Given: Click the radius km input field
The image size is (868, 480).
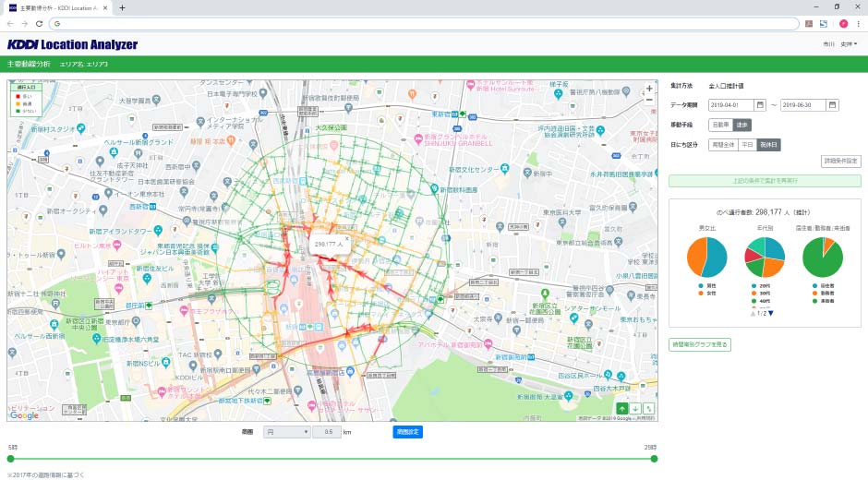Looking at the screenshot, I should pyautogui.click(x=327, y=431).
